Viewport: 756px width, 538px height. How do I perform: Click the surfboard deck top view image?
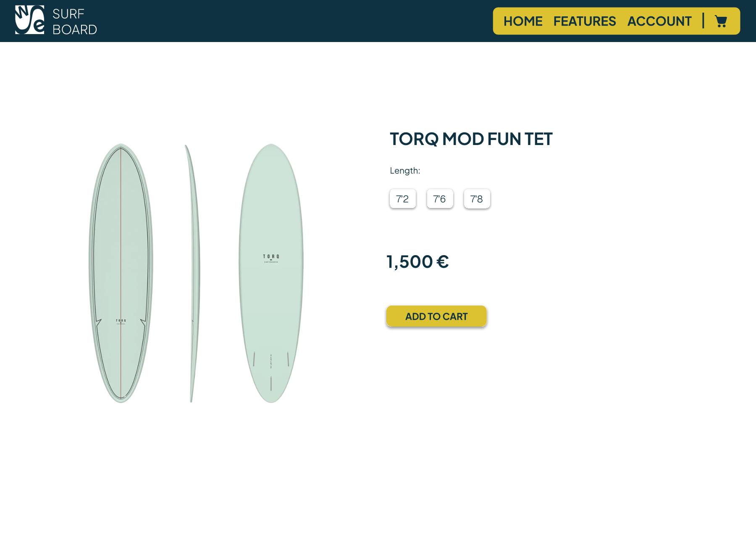click(x=121, y=273)
